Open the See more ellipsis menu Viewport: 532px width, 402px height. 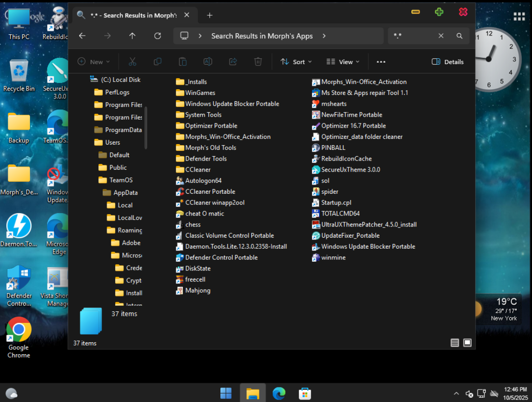point(381,62)
